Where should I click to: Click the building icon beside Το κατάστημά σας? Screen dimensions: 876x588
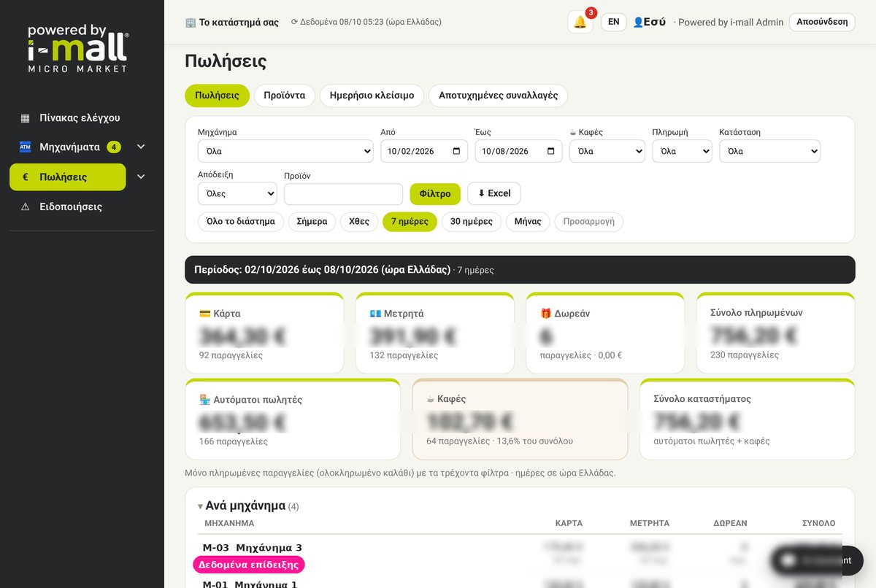point(191,23)
